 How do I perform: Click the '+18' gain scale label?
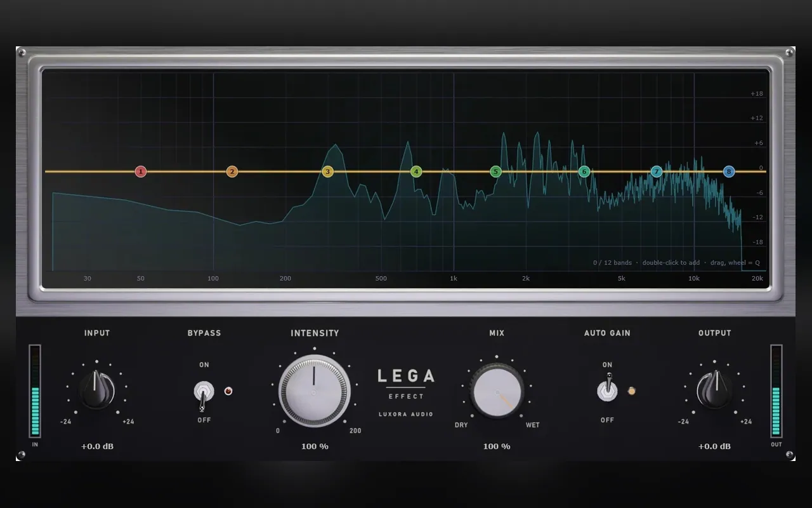pyautogui.click(x=757, y=94)
